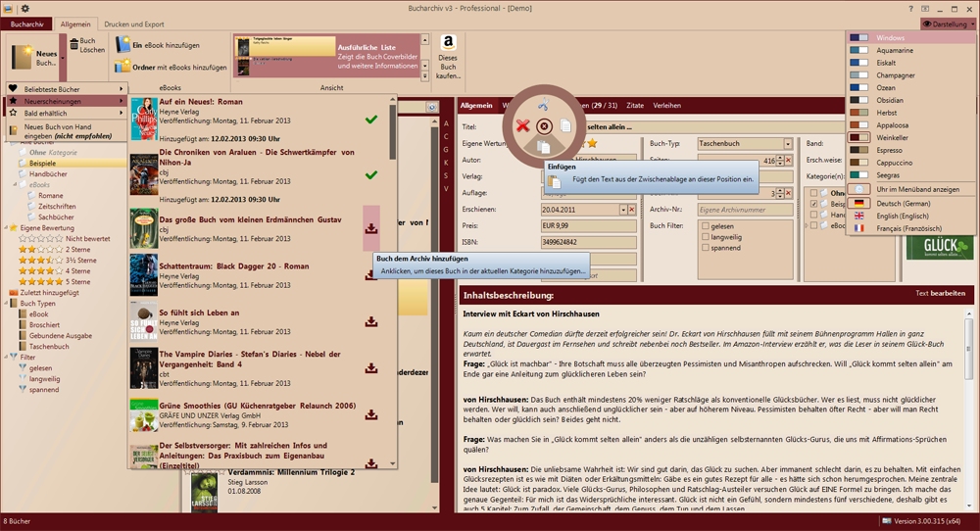Click book title 'Schattentraum: Black Dagger 20 - Roman'
Viewport: 980px width, 531px height.
pos(234,266)
